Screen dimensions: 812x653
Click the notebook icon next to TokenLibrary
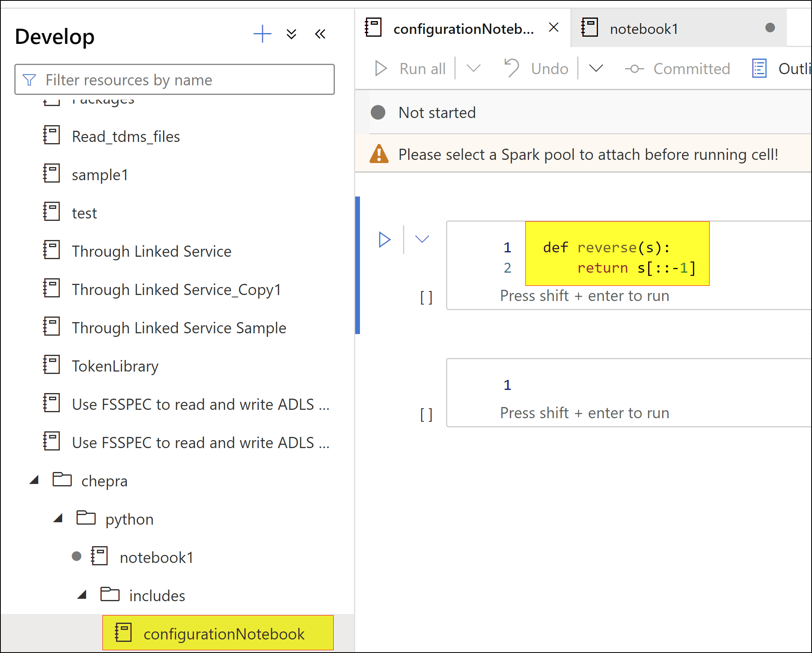click(x=51, y=365)
